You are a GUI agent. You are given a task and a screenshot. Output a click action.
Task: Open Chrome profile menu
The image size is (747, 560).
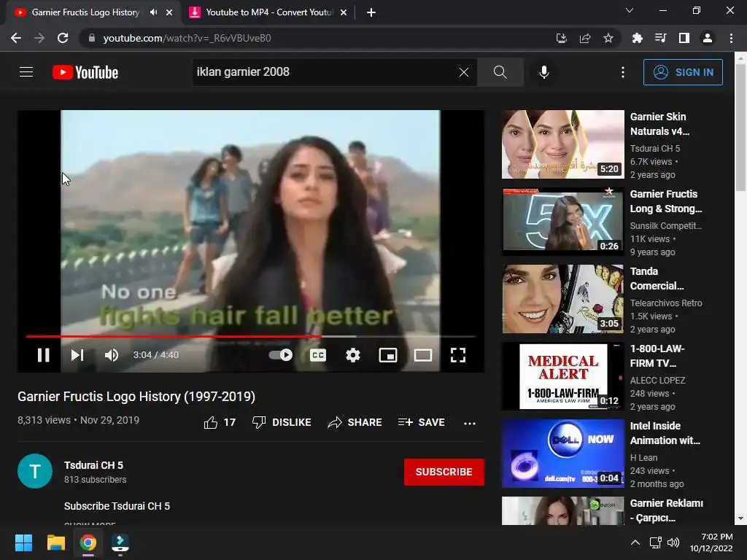coord(708,38)
